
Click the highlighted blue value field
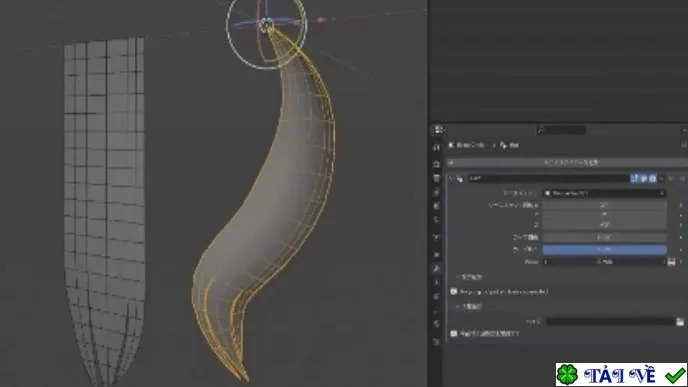(x=605, y=249)
